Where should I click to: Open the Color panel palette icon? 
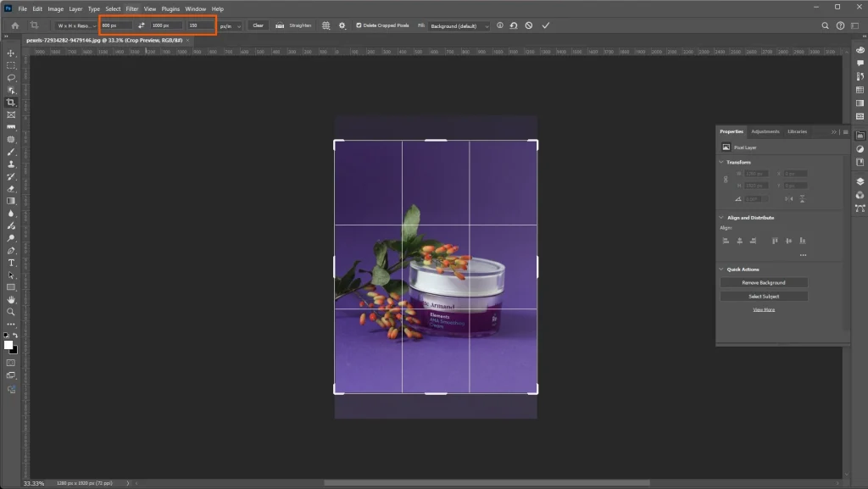click(x=860, y=50)
